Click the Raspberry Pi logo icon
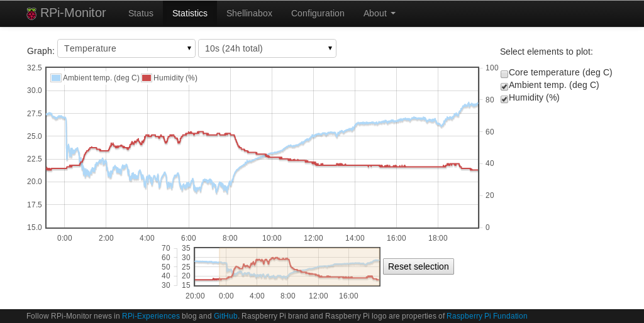The image size is (644, 323). click(31, 14)
